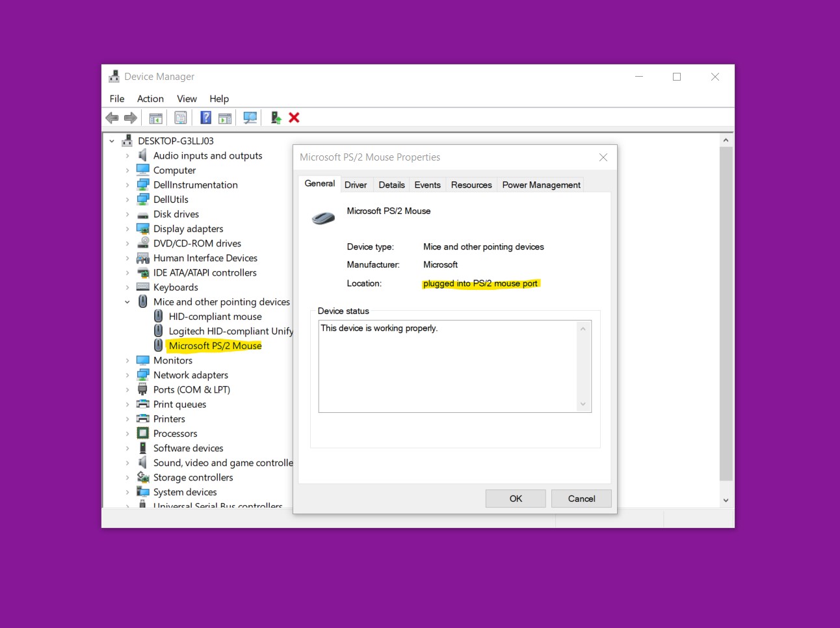Click the Update device driver icon

tap(276, 118)
